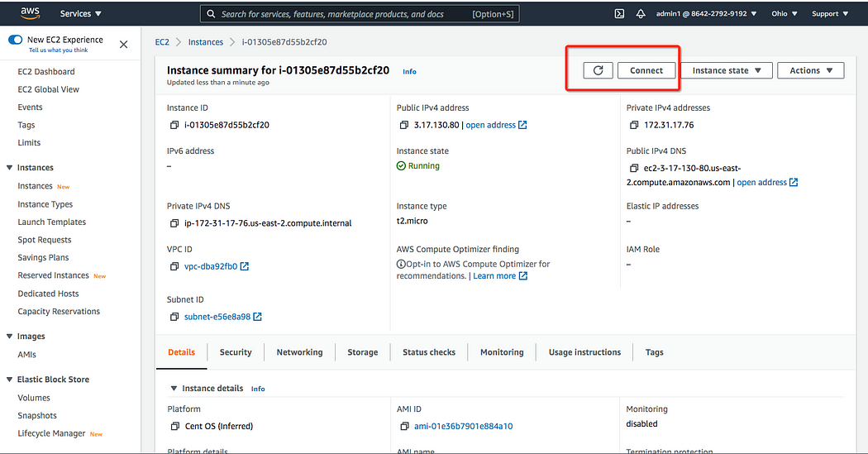Click Tell us what you think link
Viewport: 868px width, 454px height.
58,50
